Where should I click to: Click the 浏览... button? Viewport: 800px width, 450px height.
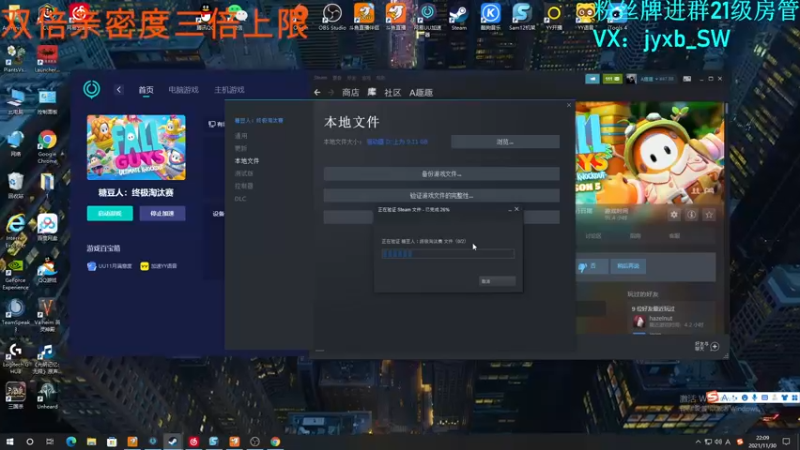(x=505, y=142)
